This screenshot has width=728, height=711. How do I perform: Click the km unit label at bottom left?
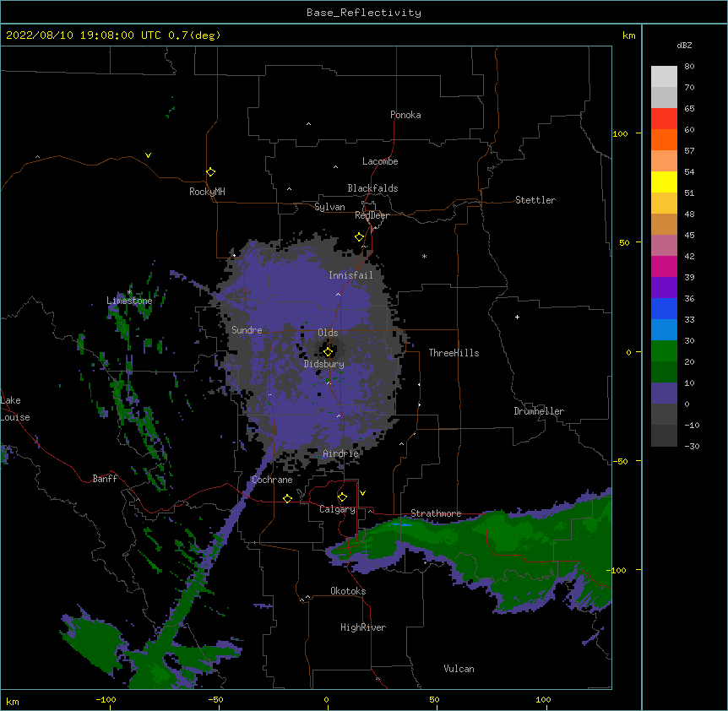[12, 701]
